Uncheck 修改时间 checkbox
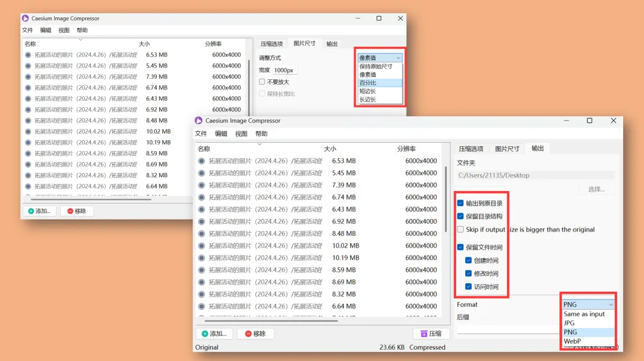The height and width of the screenshot is (361, 644). [x=468, y=273]
